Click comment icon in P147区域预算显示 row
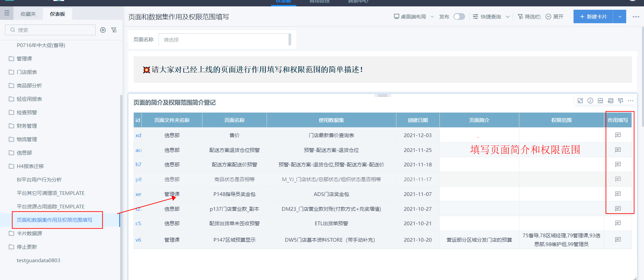644x280 pixels. (x=618, y=240)
